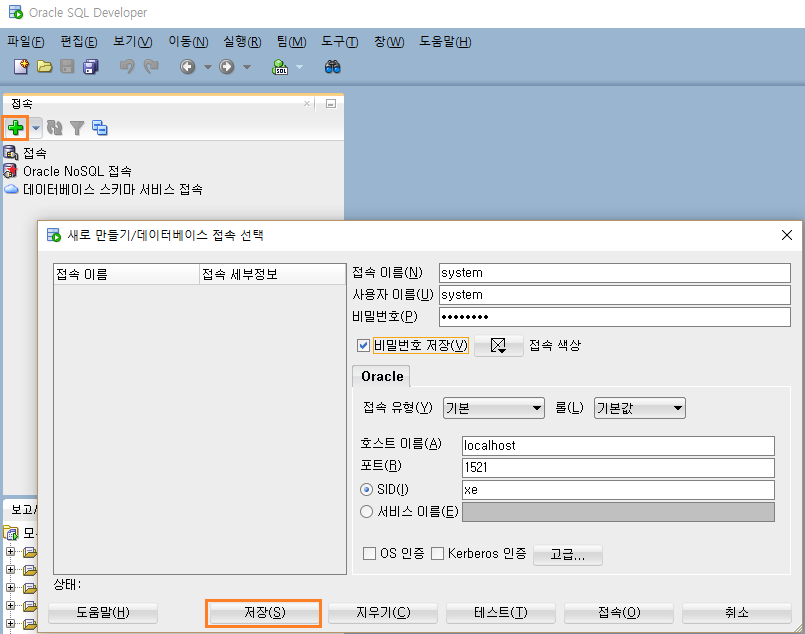Select the SID radio button
The height and width of the screenshot is (634, 805).
[x=366, y=490]
